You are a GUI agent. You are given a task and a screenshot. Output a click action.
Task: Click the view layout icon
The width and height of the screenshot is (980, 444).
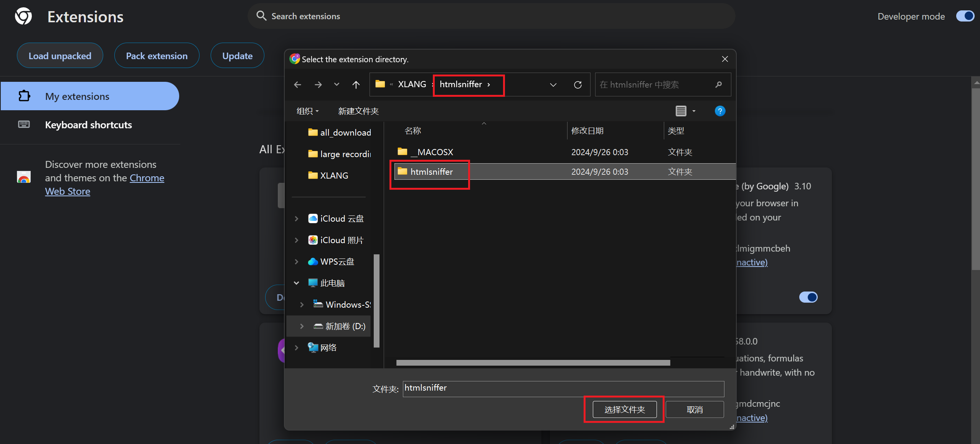pyautogui.click(x=681, y=111)
